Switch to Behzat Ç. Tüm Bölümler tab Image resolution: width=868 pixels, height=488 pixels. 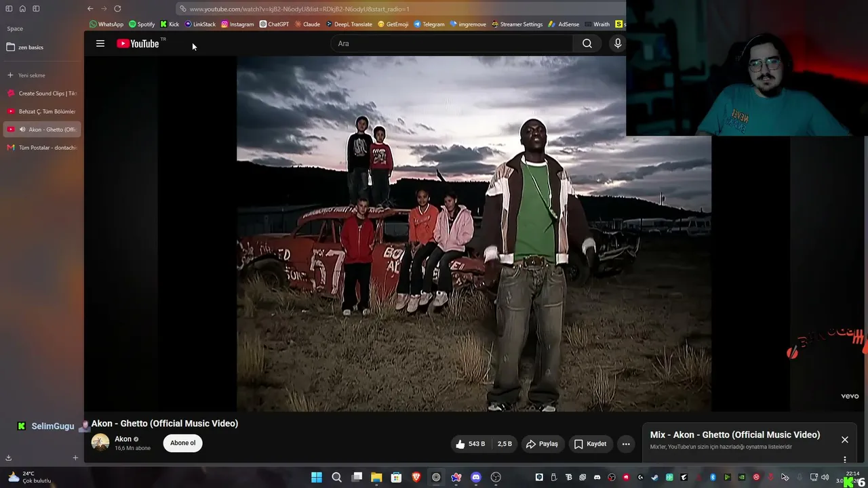[41, 111]
